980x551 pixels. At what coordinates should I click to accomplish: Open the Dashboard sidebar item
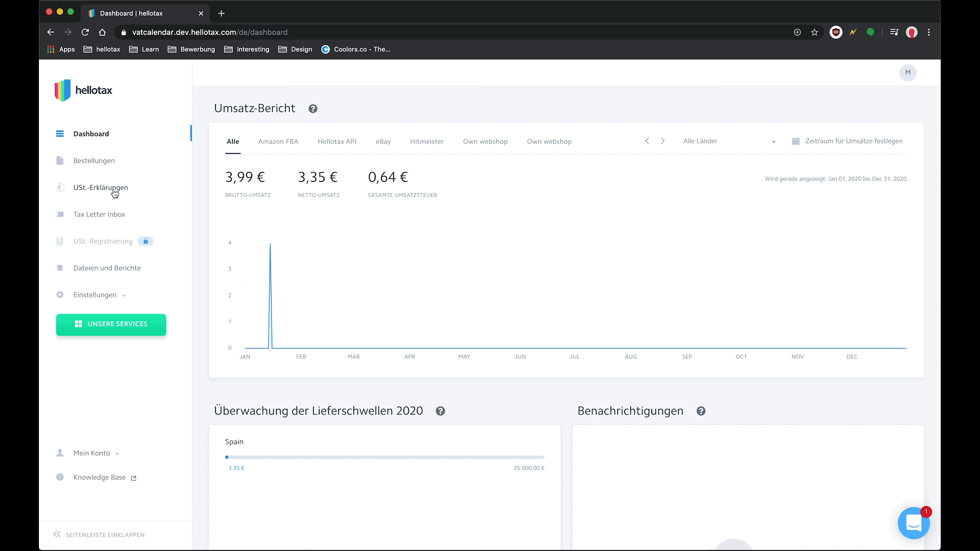(x=91, y=134)
